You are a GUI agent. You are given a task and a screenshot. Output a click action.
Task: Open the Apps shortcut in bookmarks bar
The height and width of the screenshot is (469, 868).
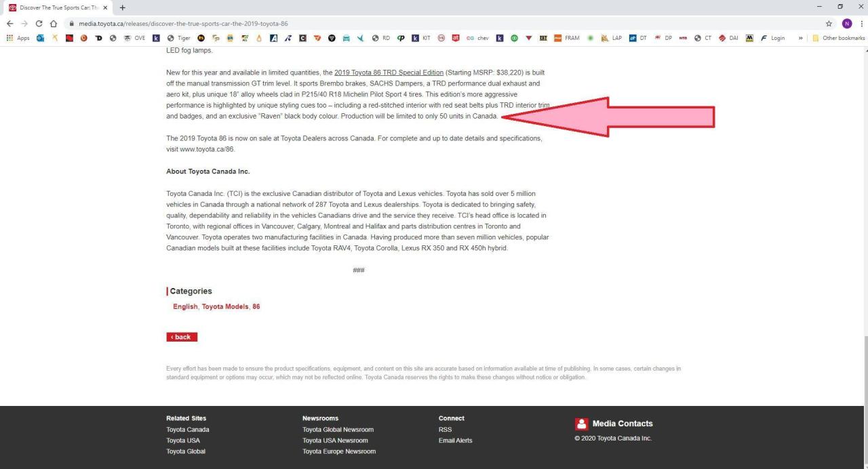18,38
